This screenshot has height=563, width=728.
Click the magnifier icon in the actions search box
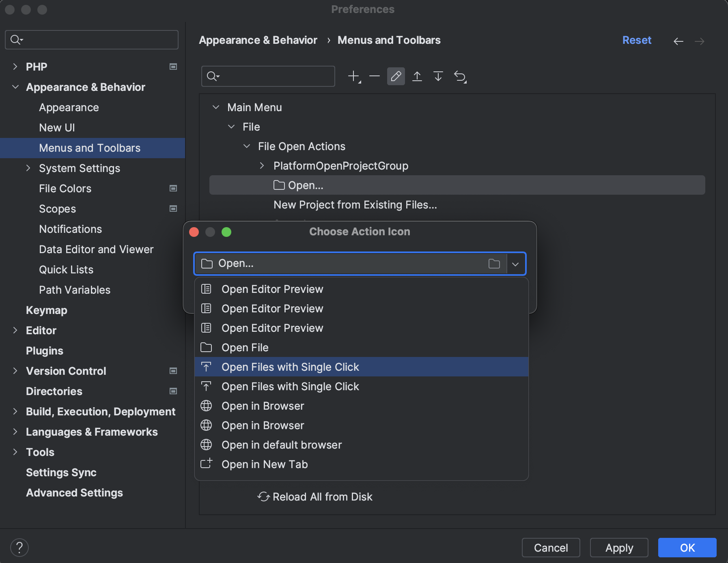(x=212, y=76)
